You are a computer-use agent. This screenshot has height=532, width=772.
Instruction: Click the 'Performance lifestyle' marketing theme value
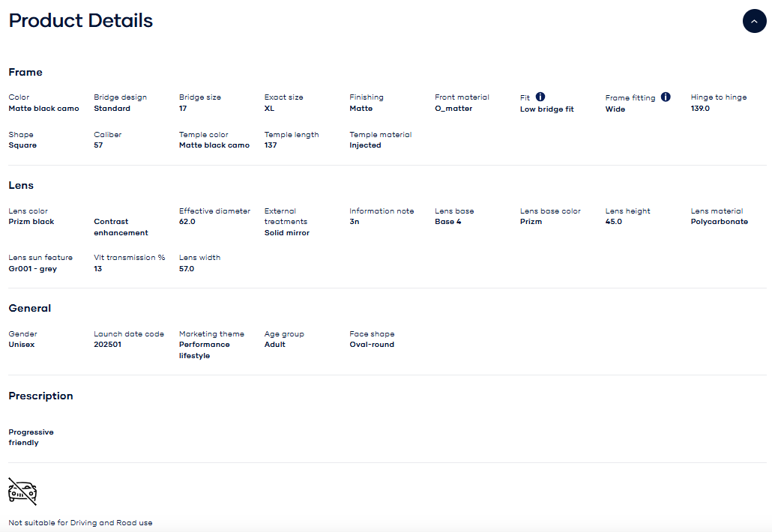point(205,350)
